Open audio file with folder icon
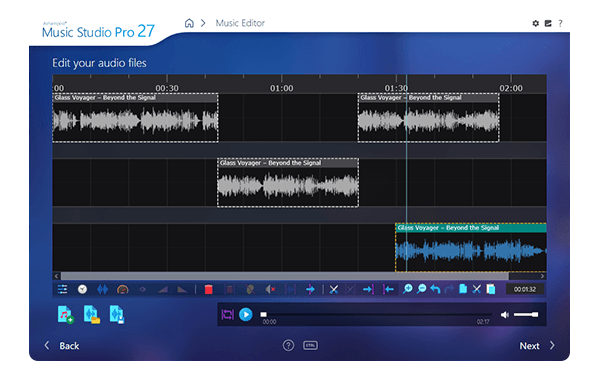This screenshot has width=600, height=380. pyautogui.click(x=91, y=315)
